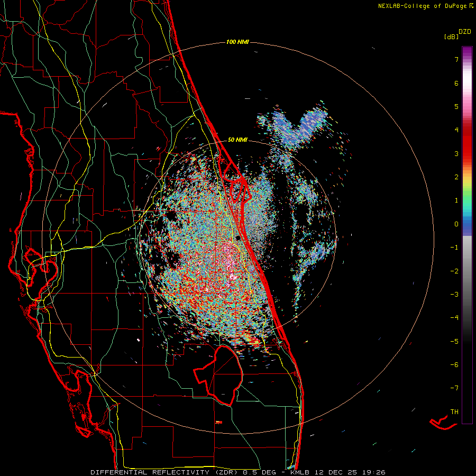Click the Lake Okeechobee outline on the map
This screenshot has height=476, width=476.
point(218,375)
